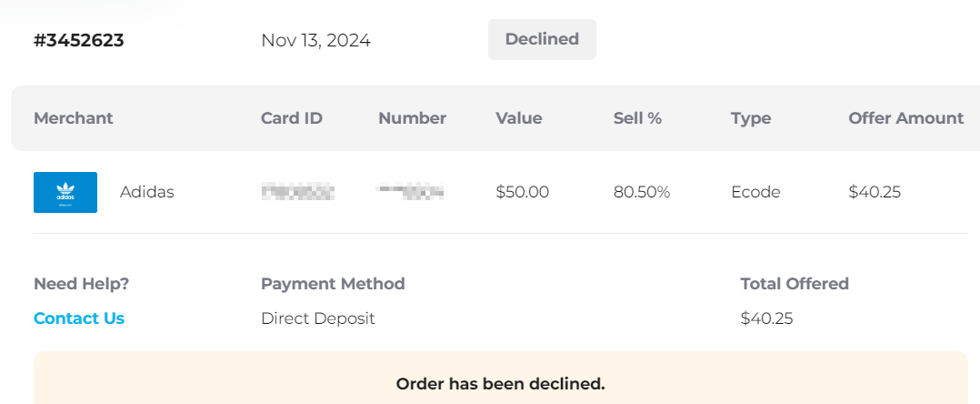This screenshot has width=980, height=404.
Task: Click the Card ID column header
Action: [291, 118]
